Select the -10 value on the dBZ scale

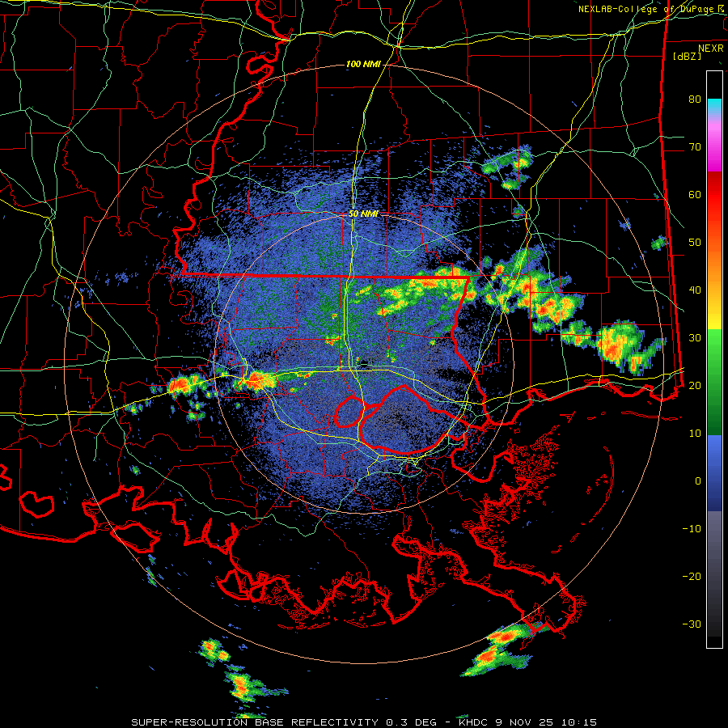(x=692, y=529)
